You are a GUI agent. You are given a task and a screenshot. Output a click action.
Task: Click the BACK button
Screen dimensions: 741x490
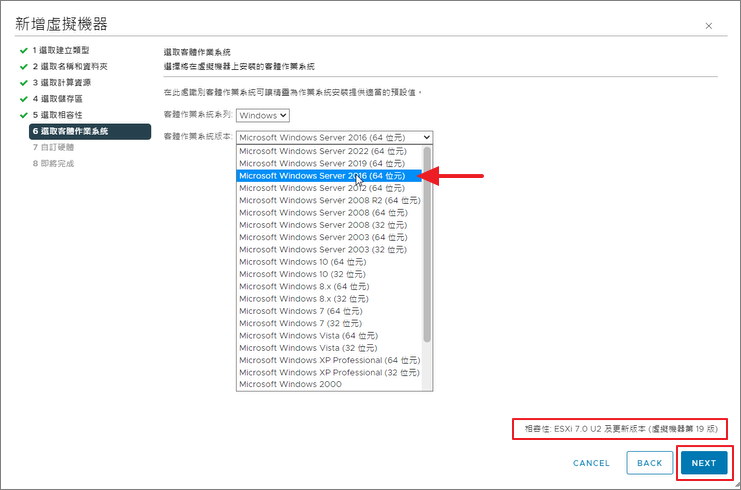pyautogui.click(x=649, y=463)
